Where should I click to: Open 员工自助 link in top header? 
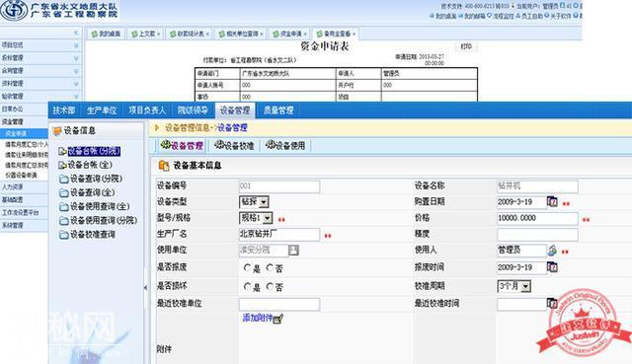pyautogui.click(x=532, y=16)
